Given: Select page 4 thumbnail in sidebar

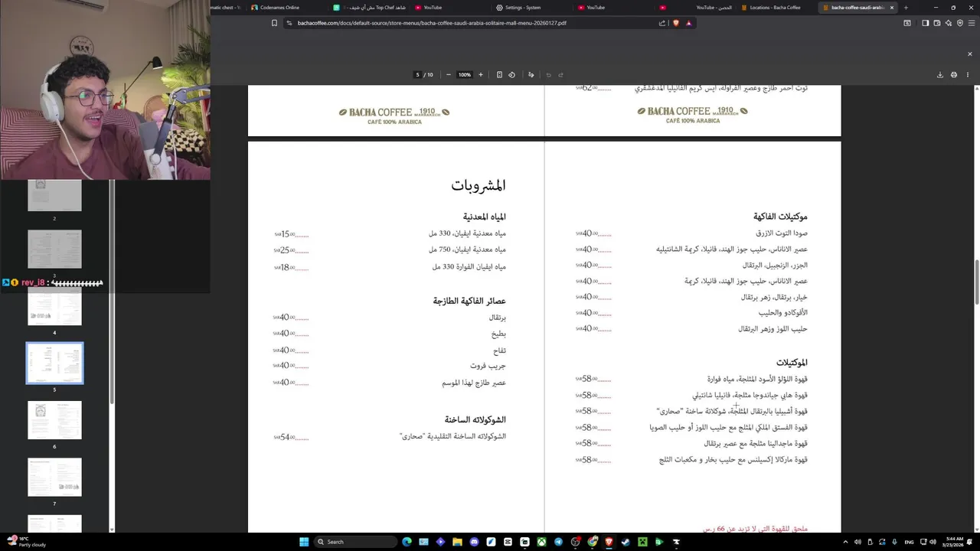Looking at the screenshot, I should tap(54, 306).
